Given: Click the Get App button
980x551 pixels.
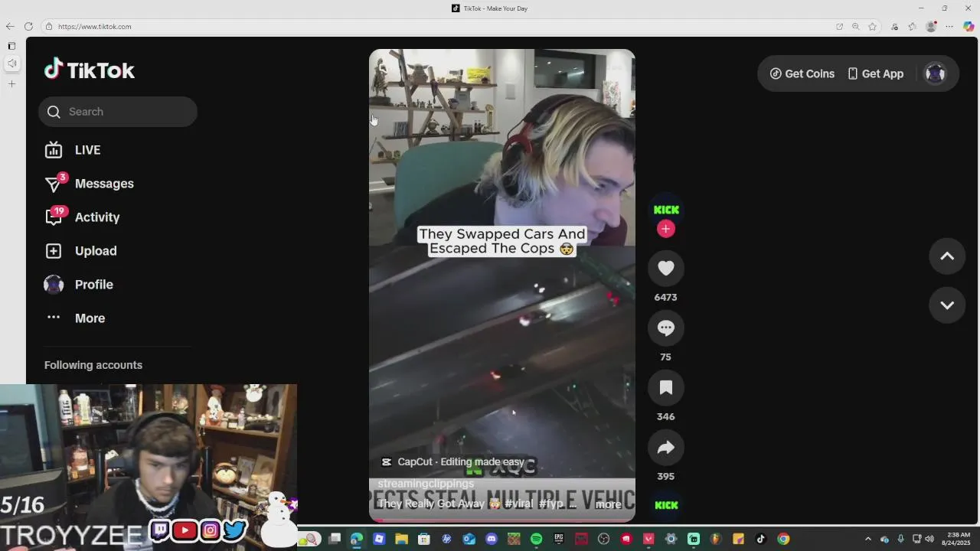Looking at the screenshot, I should [875, 73].
